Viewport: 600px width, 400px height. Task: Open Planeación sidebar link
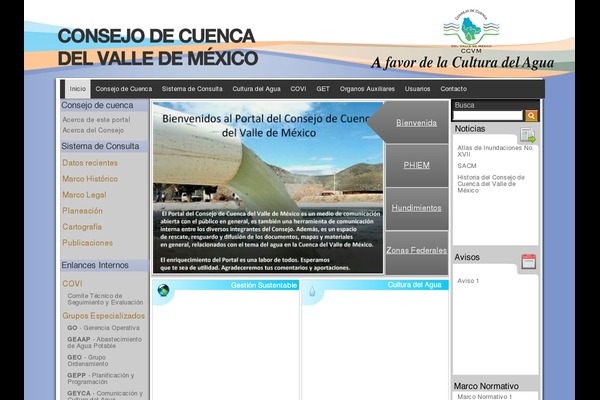(x=82, y=211)
